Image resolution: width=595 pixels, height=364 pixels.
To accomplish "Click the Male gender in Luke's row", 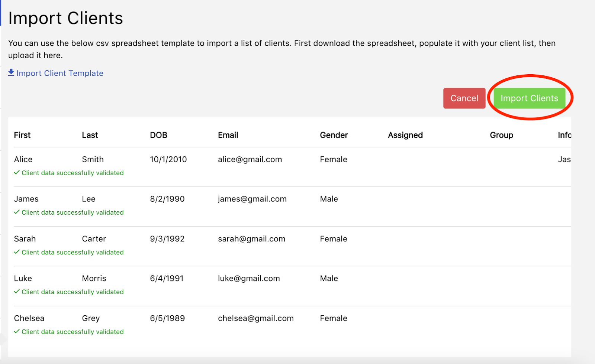I will 329,279.
